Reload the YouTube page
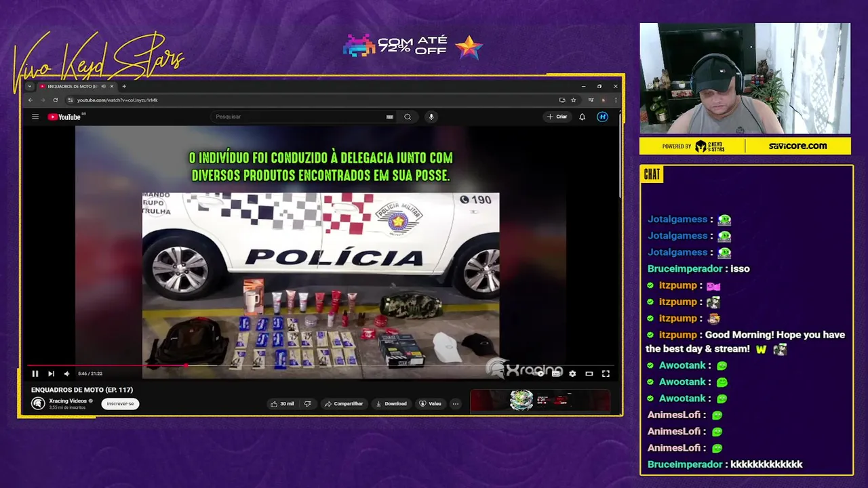 56,100
